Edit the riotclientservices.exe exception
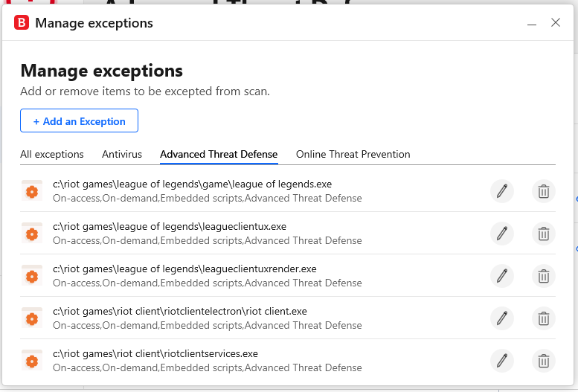This screenshot has height=392, width=578. pos(501,361)
